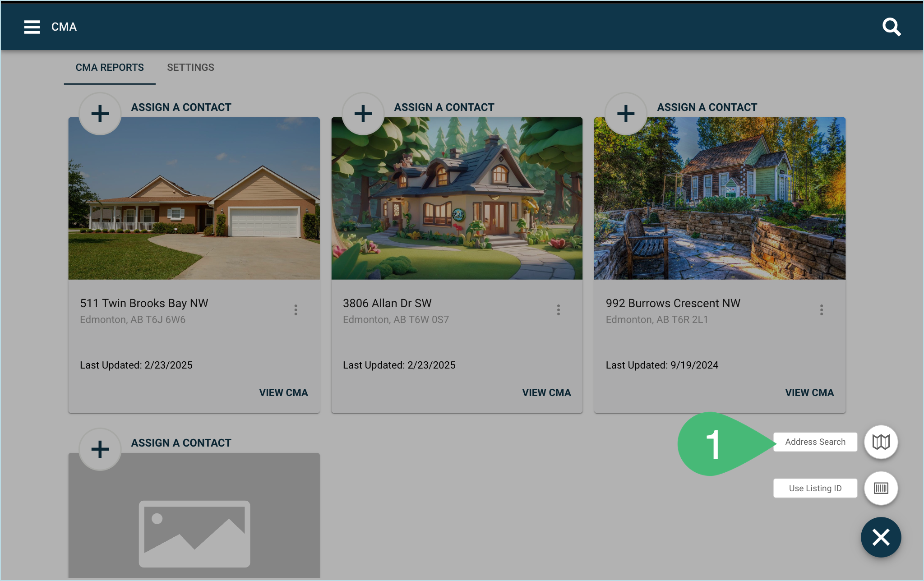Screen dimensions: 924x581
Task: Open more options for 992 Burrows Crescent NW
Action: pos(822,310)
